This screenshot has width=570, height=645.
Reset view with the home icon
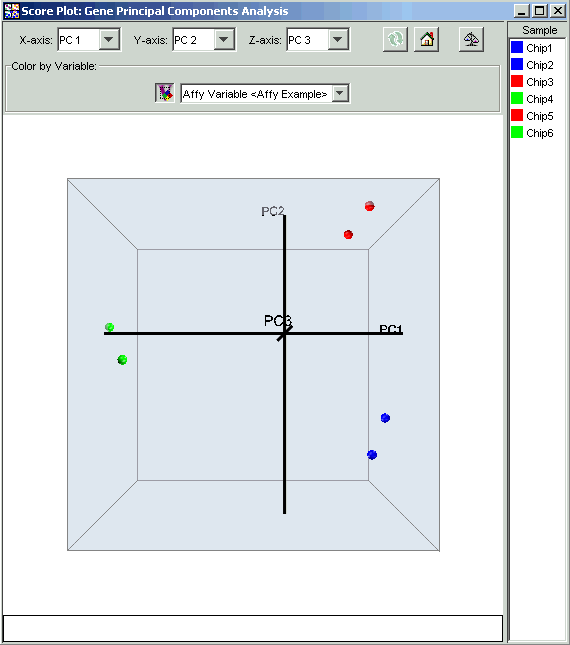click(x=426, y=40)
